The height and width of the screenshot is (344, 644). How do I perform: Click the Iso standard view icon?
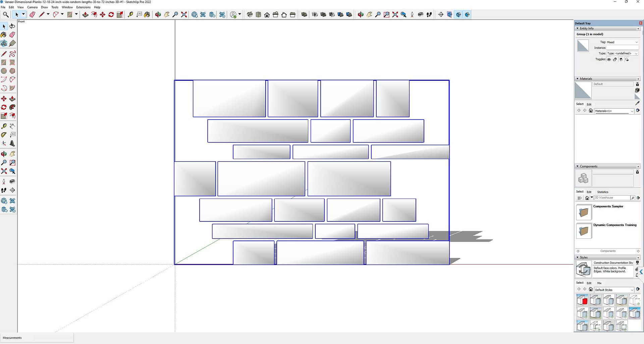click(x=250, y=14)
